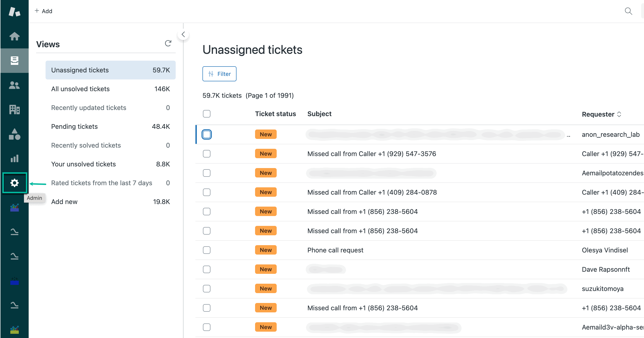
Task: Open the Customers people icon
Action: point(14,85)
